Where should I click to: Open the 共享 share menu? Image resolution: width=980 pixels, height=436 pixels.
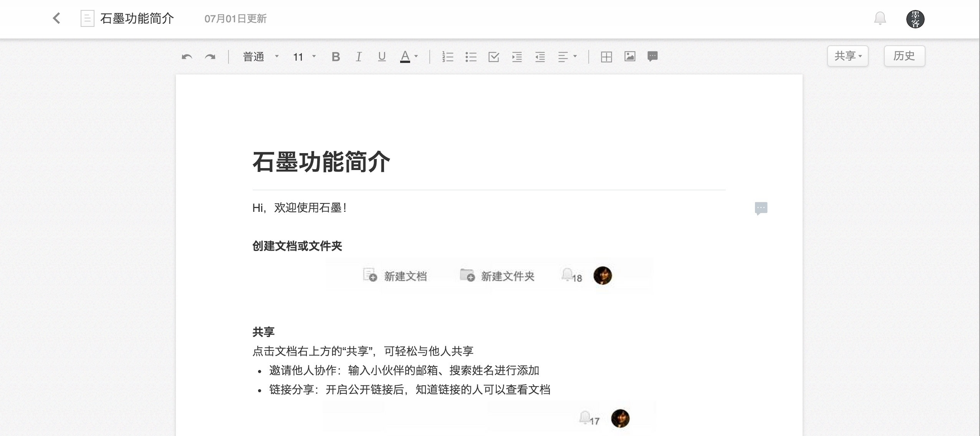(848, 56)
